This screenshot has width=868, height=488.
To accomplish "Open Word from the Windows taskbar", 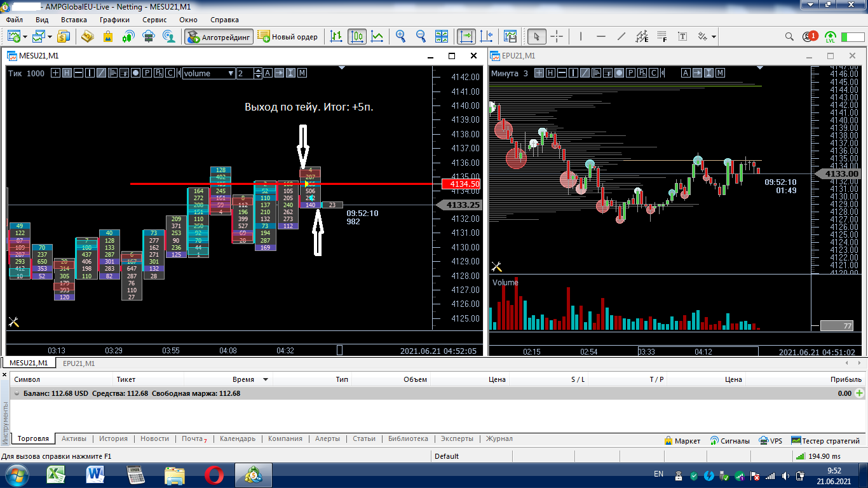I will click(x=97, y=475).
